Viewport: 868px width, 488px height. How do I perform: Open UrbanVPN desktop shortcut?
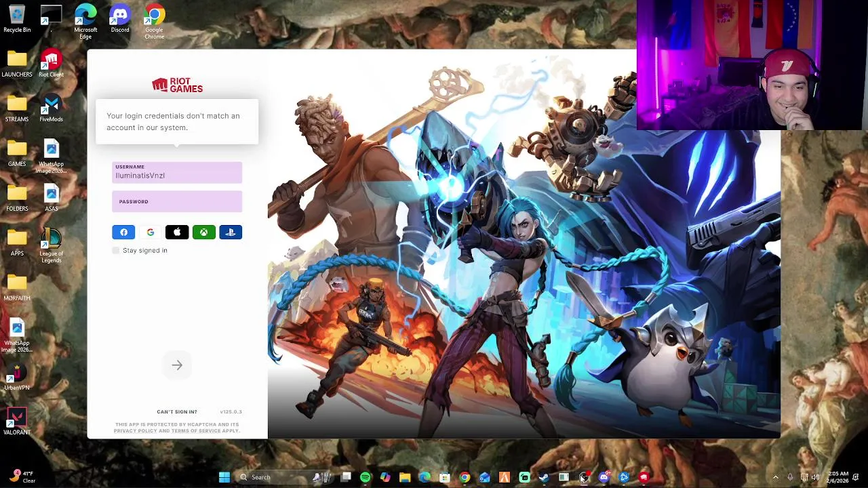click(x=17, y=377)
